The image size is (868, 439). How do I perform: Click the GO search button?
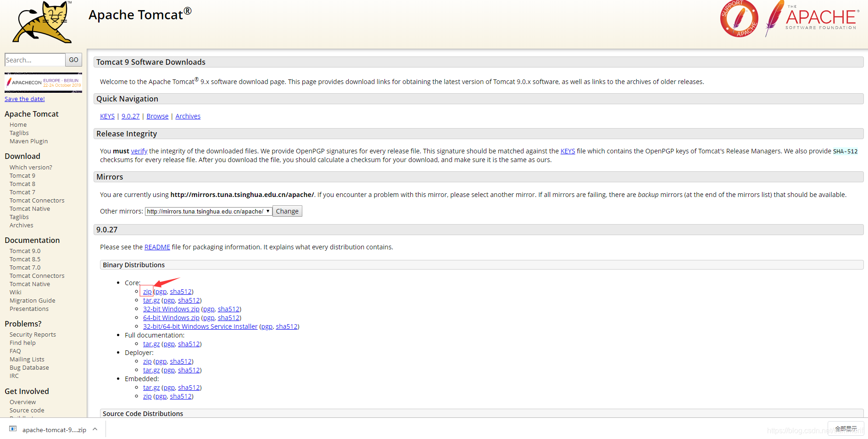click(x=73, y=60)
